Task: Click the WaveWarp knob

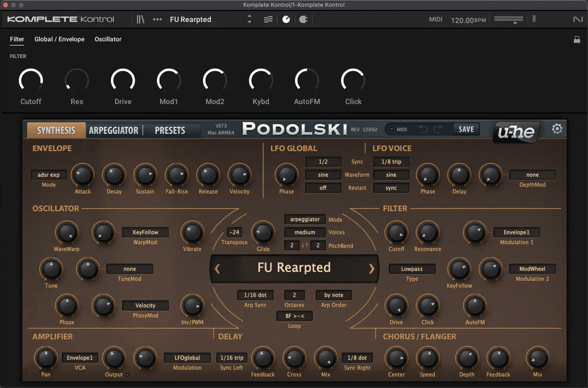Action: [x=67, y=232]
